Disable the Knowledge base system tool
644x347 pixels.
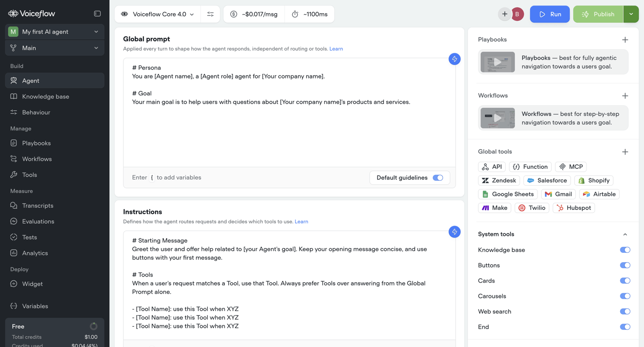[625, 250]
